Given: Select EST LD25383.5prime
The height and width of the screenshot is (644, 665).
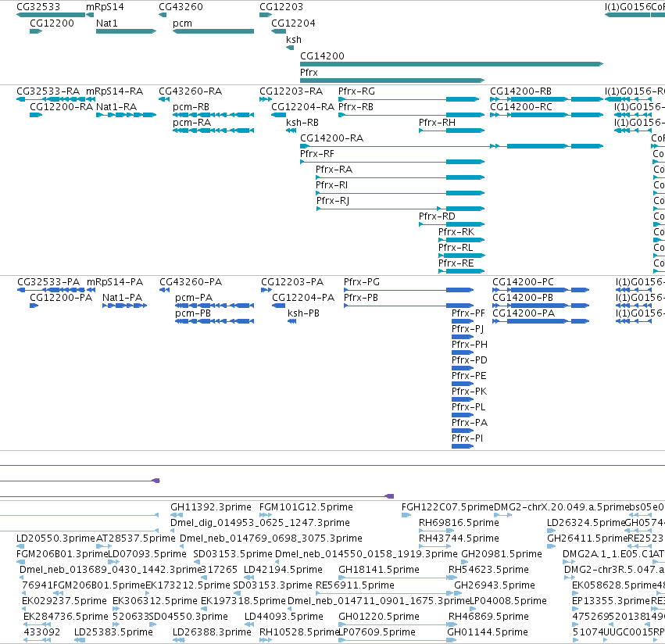Looking at the screenshot, I should click(80, 640).
